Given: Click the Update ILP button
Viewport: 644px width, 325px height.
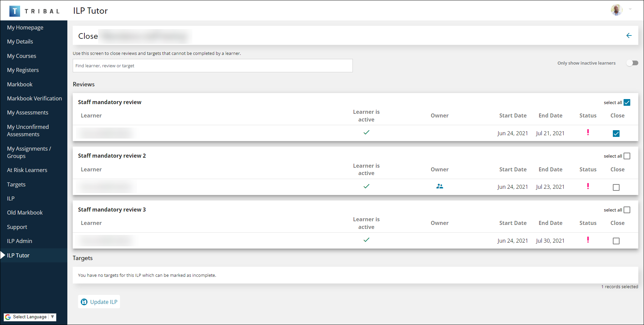Looking at the screenshot, I should pos(99,302).
